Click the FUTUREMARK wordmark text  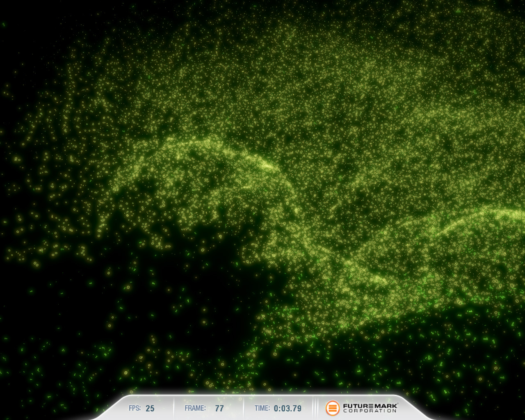click(x=370, y=406)
